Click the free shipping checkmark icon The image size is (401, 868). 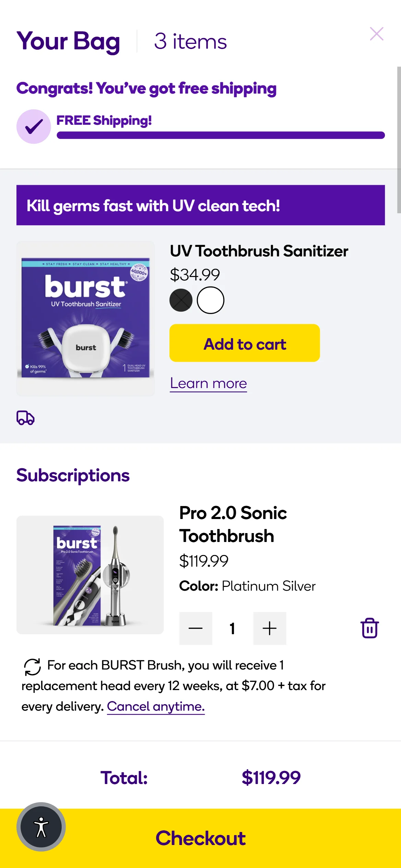[34, 126]
